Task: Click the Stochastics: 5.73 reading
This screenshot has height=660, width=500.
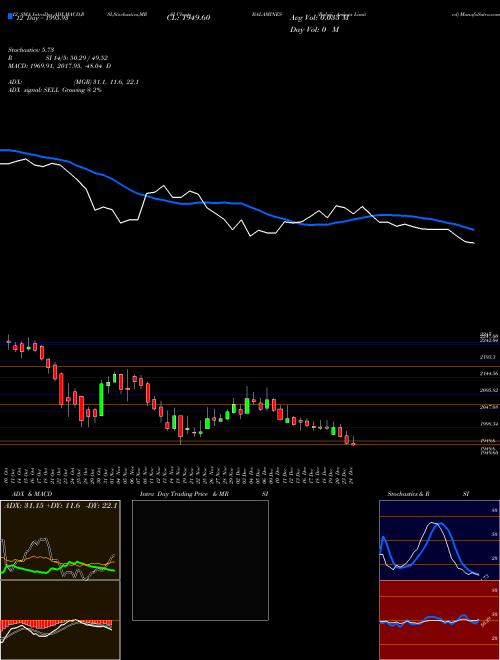Action: point(31,50)
